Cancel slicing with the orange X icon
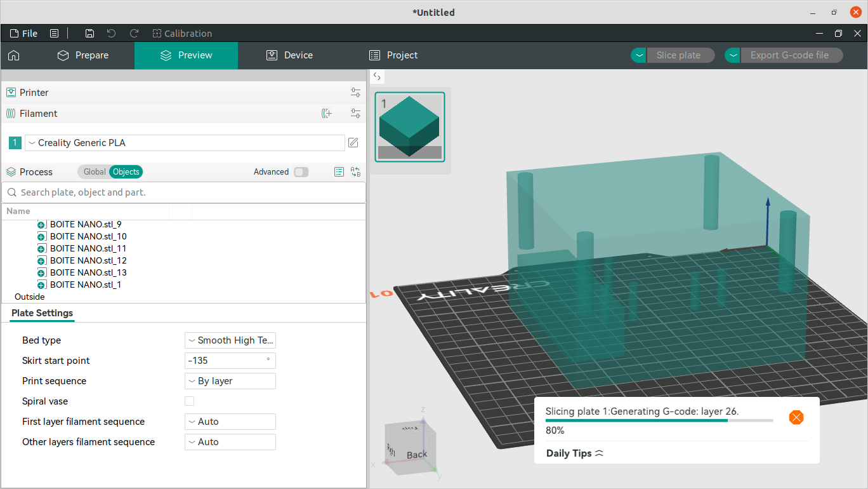Screen dimensions: 868x489 [x=796, y=417]
